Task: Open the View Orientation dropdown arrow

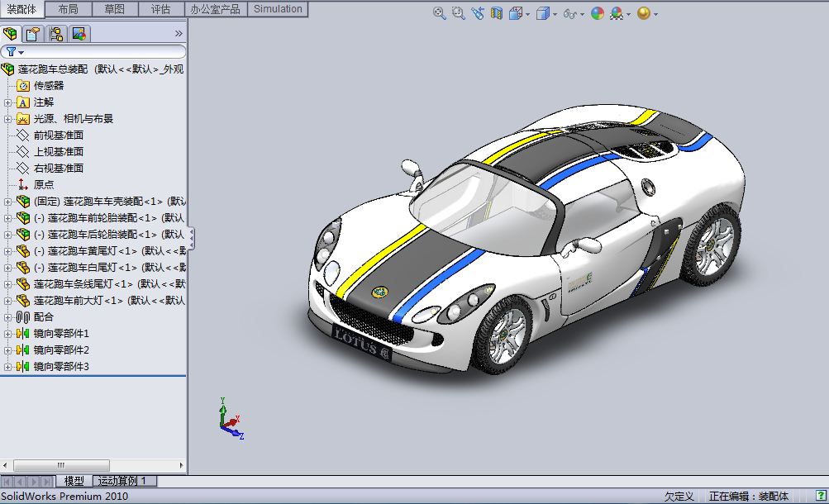Action: (x=527, y=15)
